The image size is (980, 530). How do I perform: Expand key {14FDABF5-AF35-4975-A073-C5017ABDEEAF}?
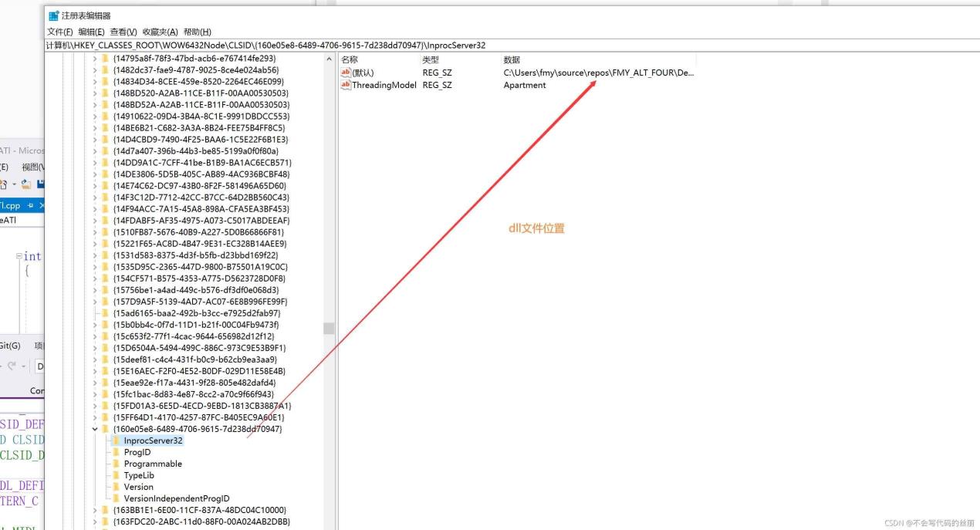95,221
